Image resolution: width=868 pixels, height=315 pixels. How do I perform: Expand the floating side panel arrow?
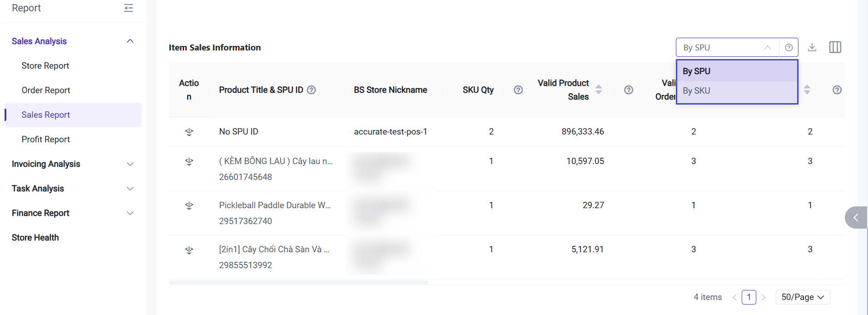point(856,218)
